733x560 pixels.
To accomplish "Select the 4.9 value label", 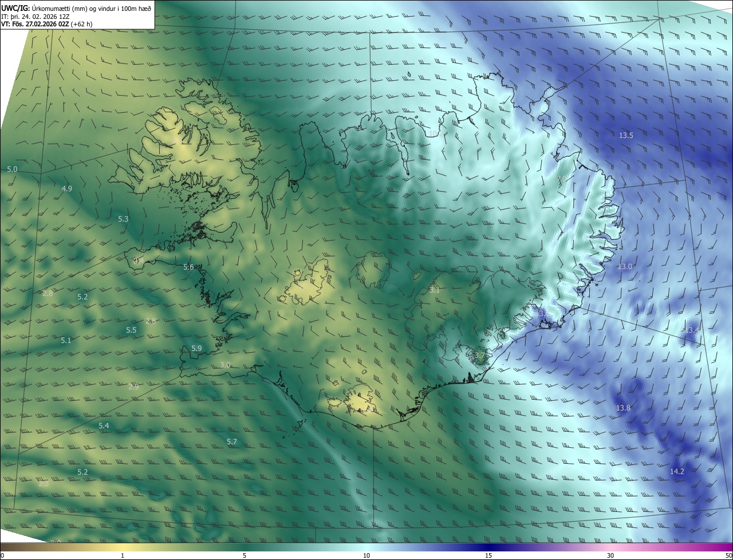I will pos(67,188).
